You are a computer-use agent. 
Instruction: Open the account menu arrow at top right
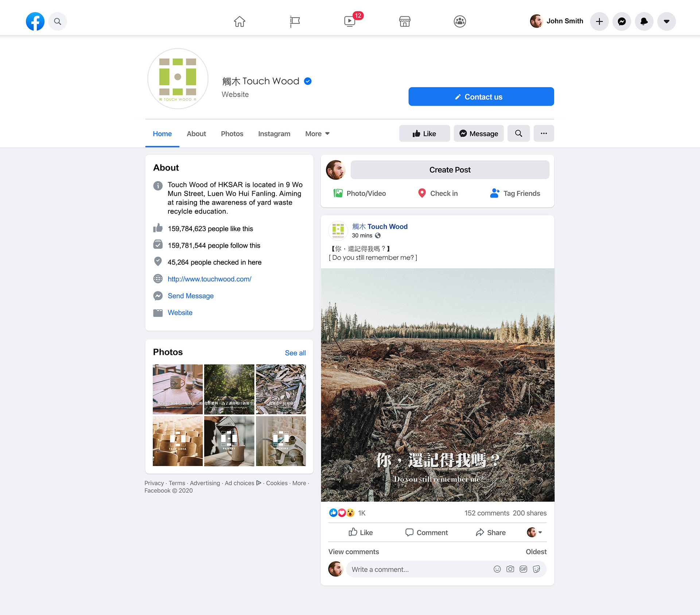tap(666, 21)
